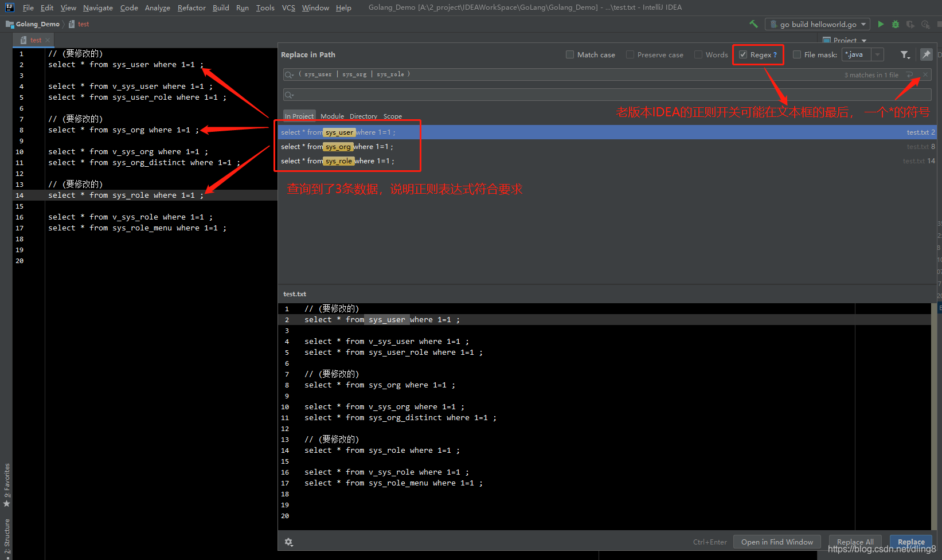Switch to the test editor tab
Viewport: 942px width, 560px height.
coord(33,40)
